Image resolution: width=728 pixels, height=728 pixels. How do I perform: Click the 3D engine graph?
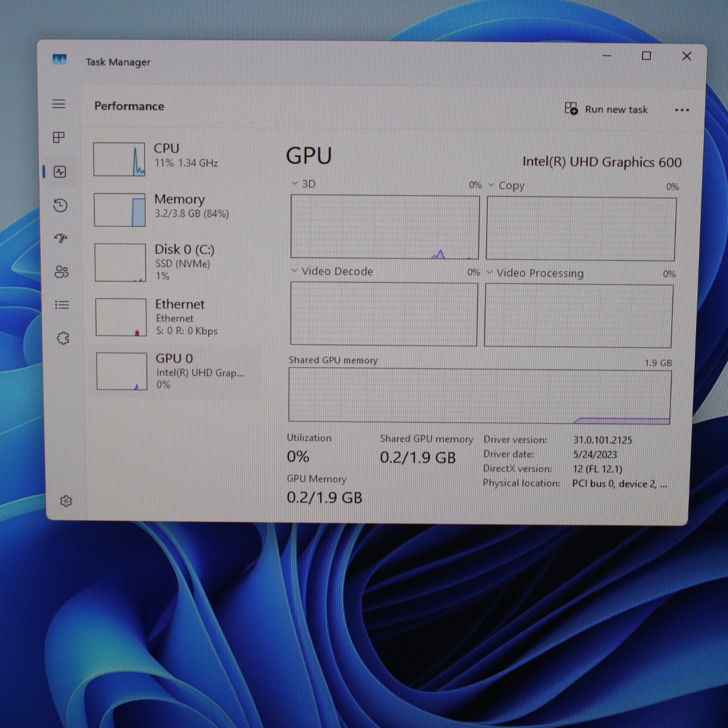click(385, 227)
